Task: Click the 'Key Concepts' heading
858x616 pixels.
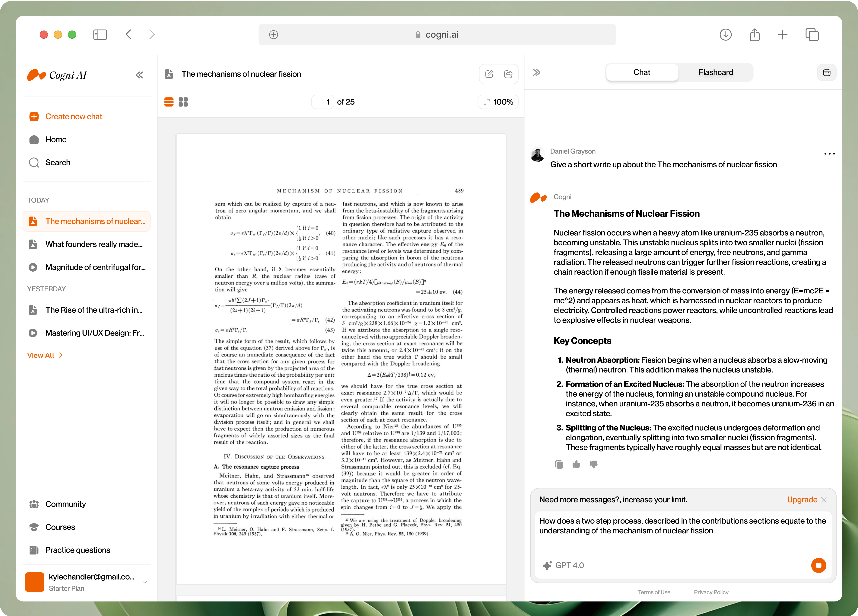Action: pos(582,341)
